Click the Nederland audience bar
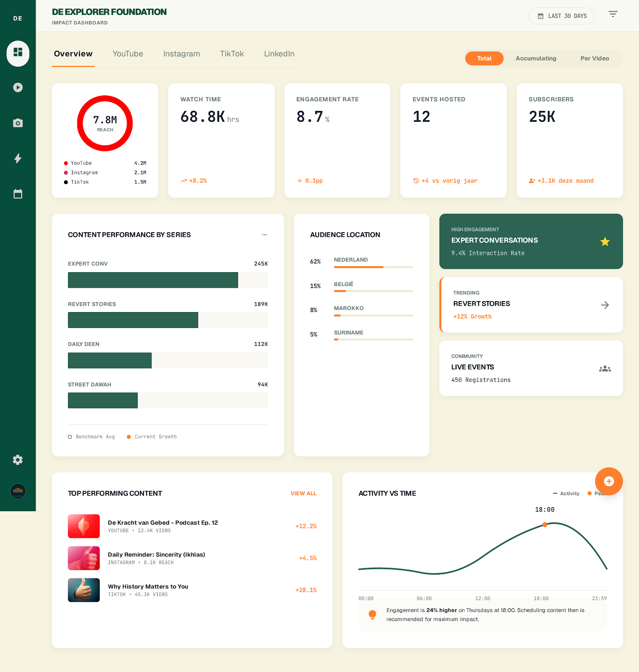 374,267
